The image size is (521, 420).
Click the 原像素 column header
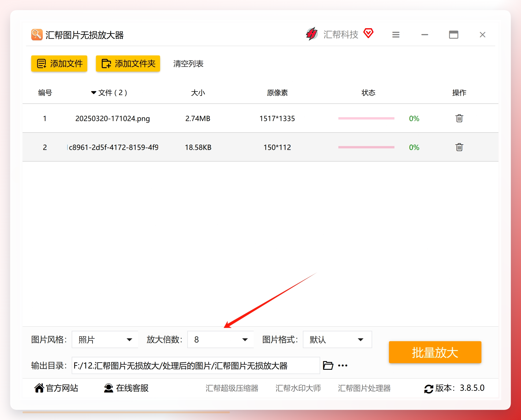click(x=277, y=93)
